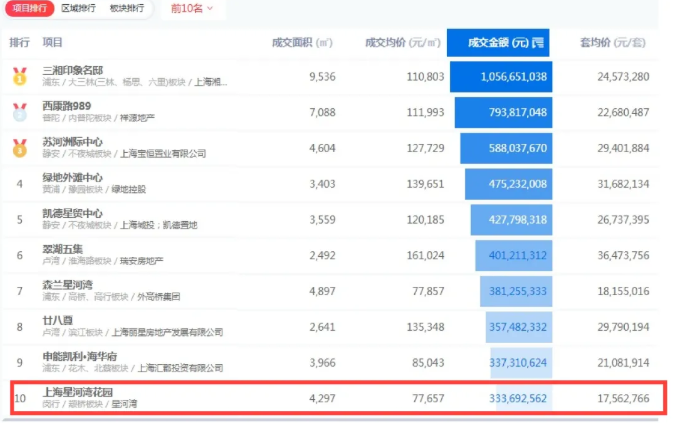Click amount bar 357,482,332

pyautogui.click(x=519, y=327)
